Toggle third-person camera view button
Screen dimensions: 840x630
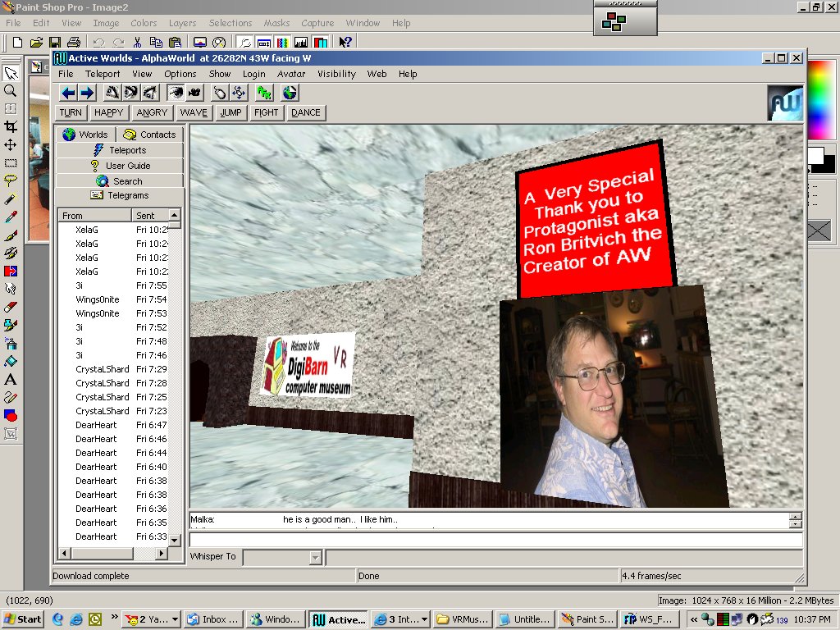[194, 93]
